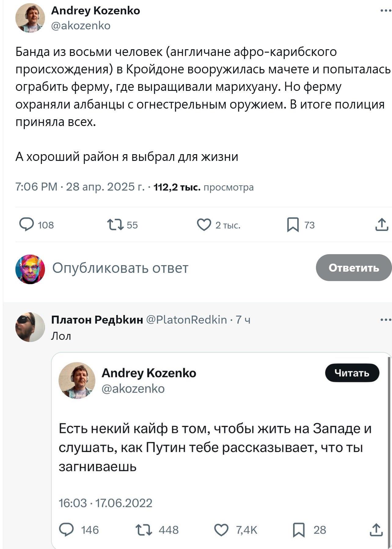Like the quoted tweet about Putin
Screen dimensions: 392x549
point(221,530)
